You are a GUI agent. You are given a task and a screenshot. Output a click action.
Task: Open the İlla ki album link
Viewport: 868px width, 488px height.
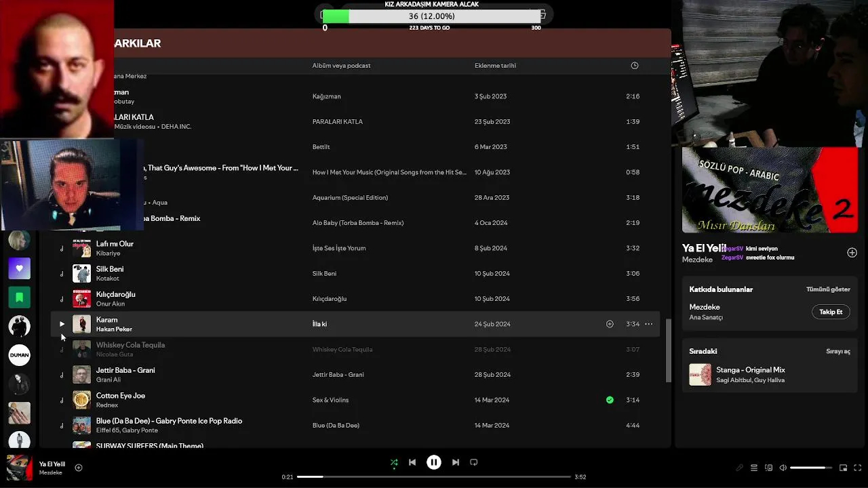(x=319, y=324)
